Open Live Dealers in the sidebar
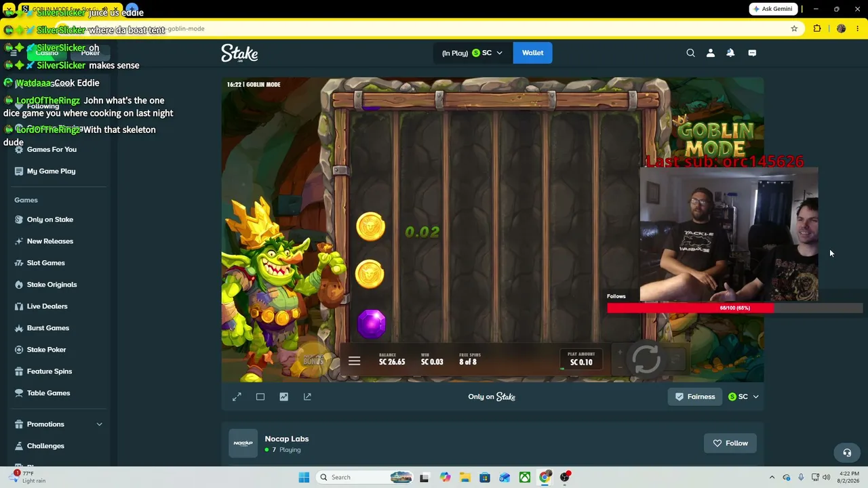868x488 pixels. point(47,306)
